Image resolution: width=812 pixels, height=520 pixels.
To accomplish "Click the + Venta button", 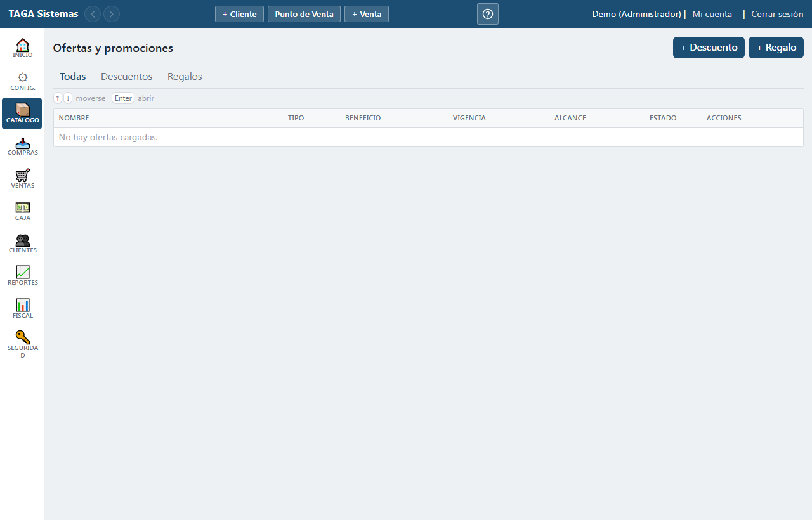I will click(367, 14).
